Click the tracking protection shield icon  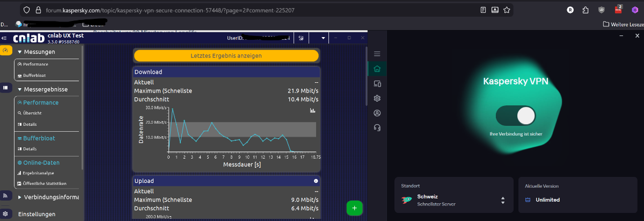27,10
